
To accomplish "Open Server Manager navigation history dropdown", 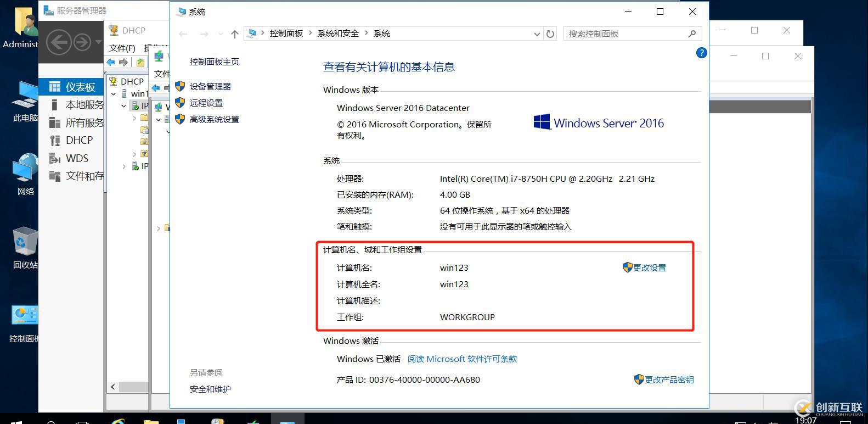I will coord(99,42).
